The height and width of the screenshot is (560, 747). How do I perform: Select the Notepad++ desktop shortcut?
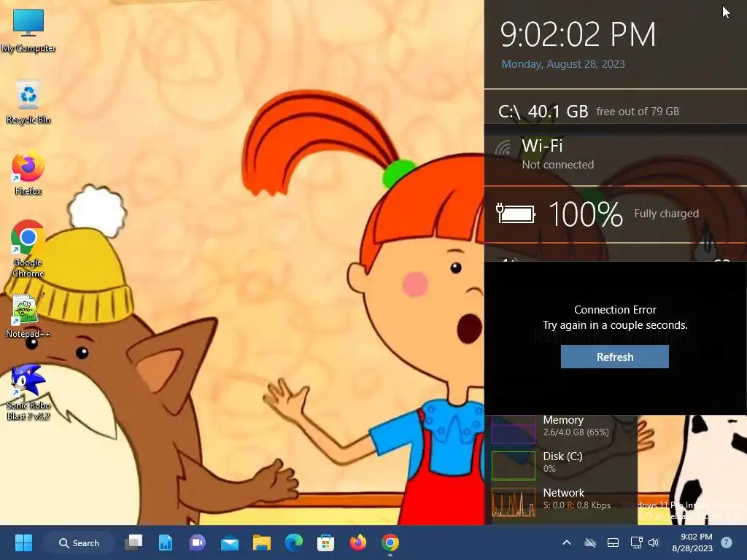coord(28,316)
